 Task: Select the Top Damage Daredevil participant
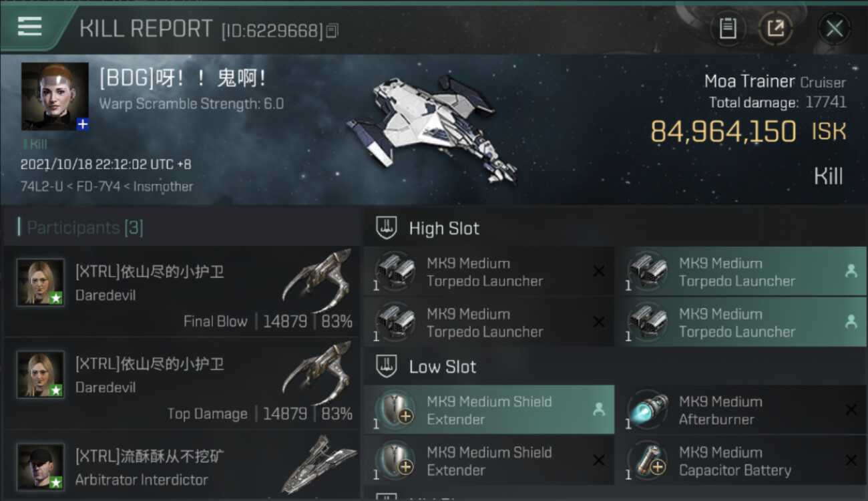(x=181, y=383)
